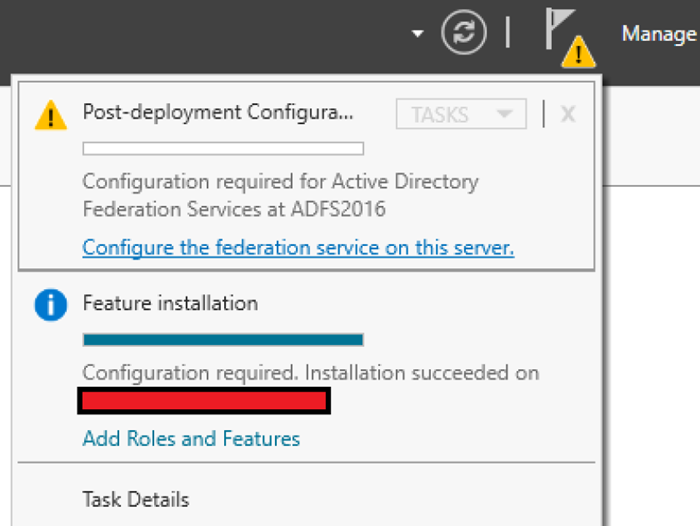
Task: Open the TASKS dropdown
Action: [461, 114]
